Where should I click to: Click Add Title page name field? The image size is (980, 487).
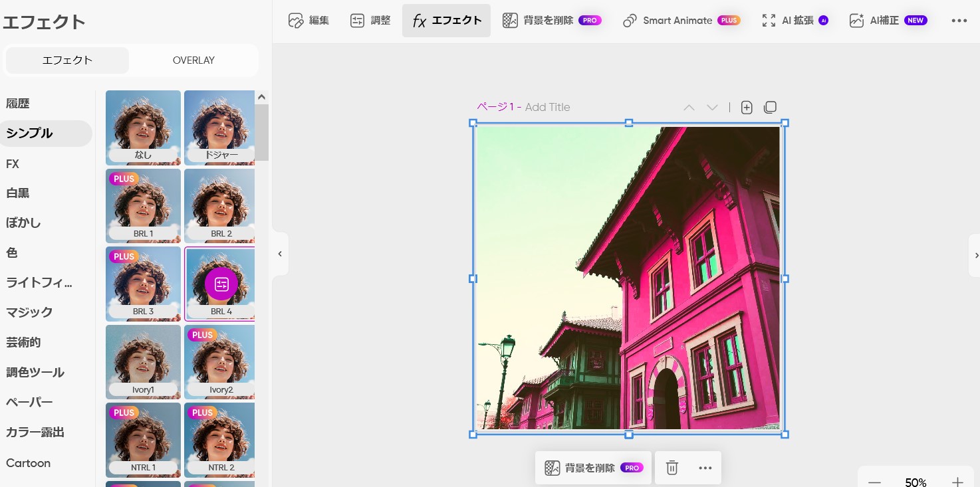(x=547, y=107)
